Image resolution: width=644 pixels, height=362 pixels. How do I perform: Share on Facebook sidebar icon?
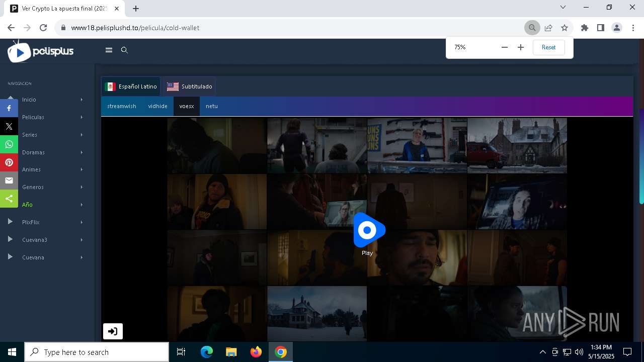click(9, 108)
